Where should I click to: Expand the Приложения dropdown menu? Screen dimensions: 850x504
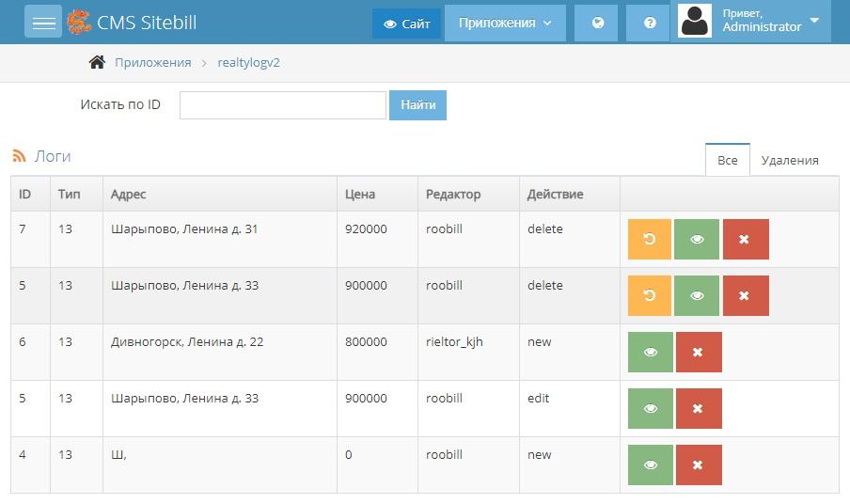tap(505, 23)
